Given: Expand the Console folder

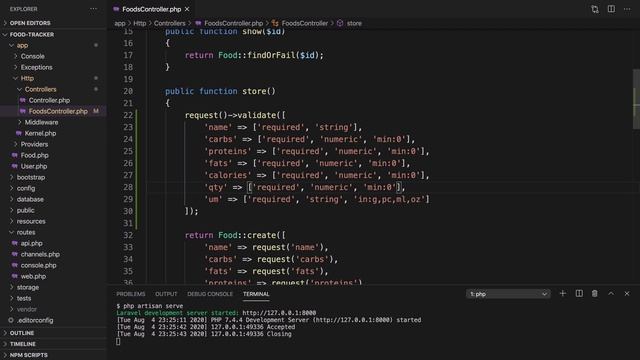Looking at the screenshot, I should tap(32, 56).
